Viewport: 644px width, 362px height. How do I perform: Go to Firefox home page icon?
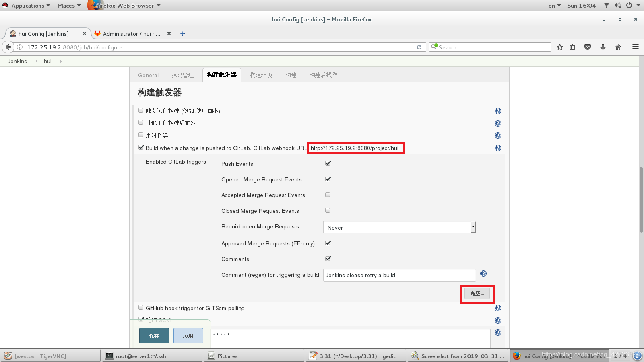pos(618,47)
